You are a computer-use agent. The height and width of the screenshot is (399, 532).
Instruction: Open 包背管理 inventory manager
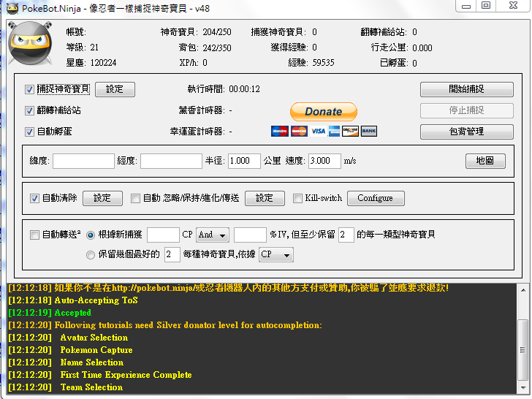(466, 132)
